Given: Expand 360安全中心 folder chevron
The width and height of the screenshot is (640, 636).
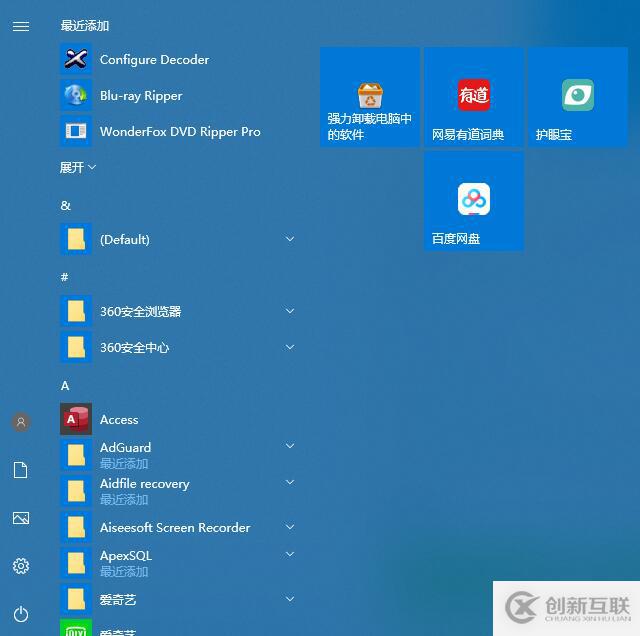Looking at the screenshot, I should point(290,347).
